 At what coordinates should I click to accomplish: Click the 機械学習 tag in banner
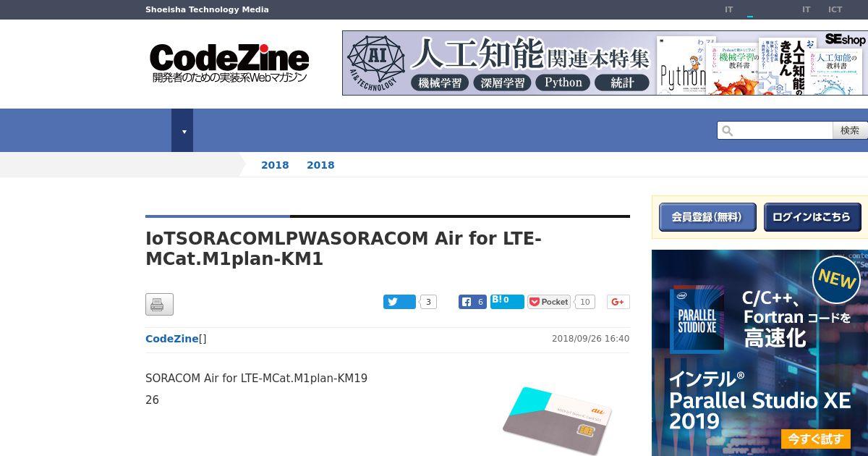(x=440, y=83)
